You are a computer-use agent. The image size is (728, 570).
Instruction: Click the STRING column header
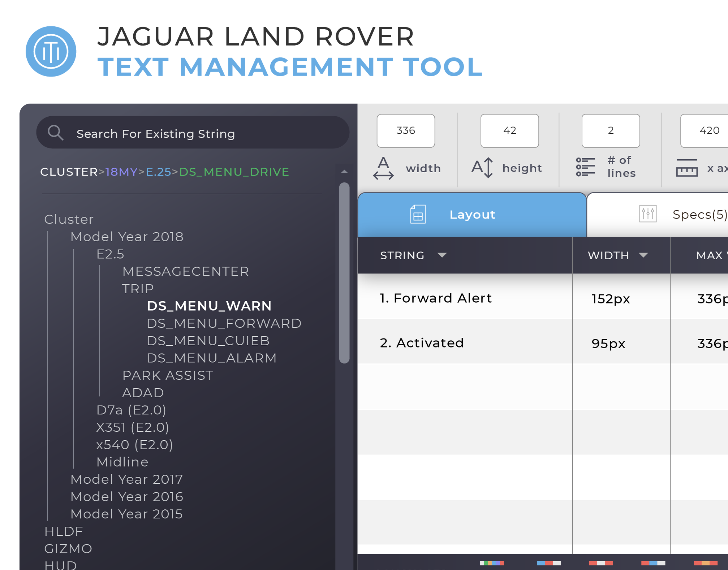tap(465, 255)
